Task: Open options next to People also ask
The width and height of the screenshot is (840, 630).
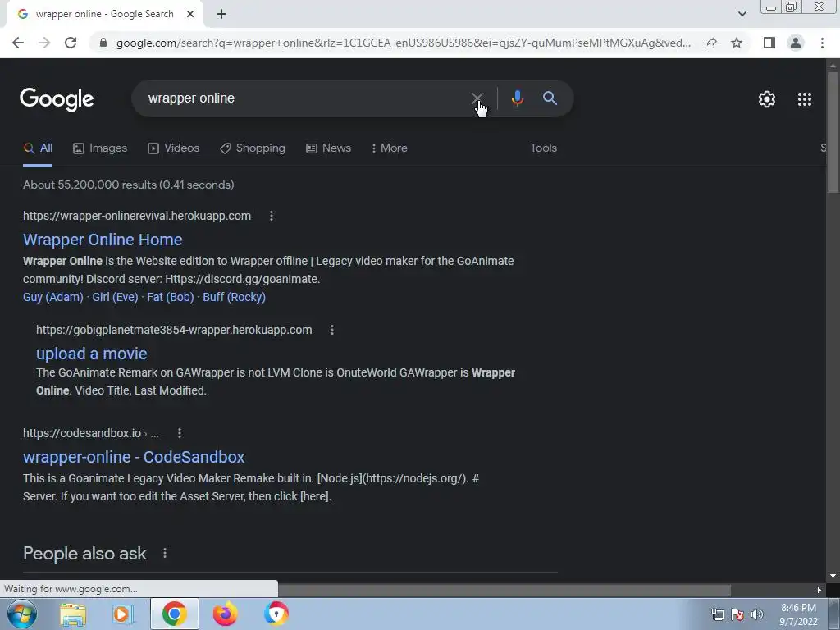Action: click(165, 553)
